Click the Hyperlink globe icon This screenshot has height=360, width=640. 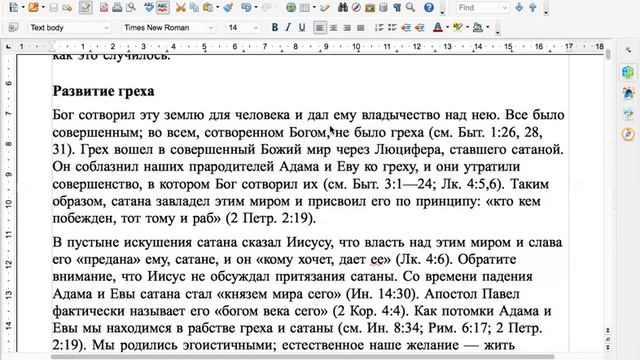(291, 7)
